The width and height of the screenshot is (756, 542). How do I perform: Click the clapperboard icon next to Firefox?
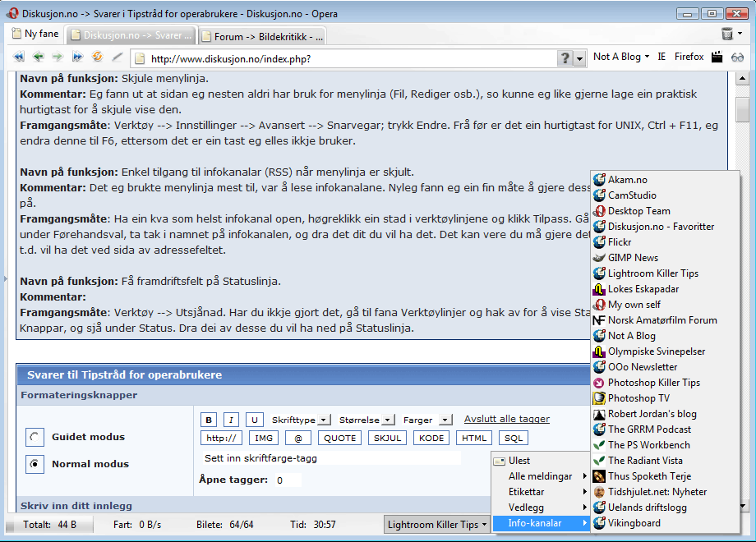[717, 57]
